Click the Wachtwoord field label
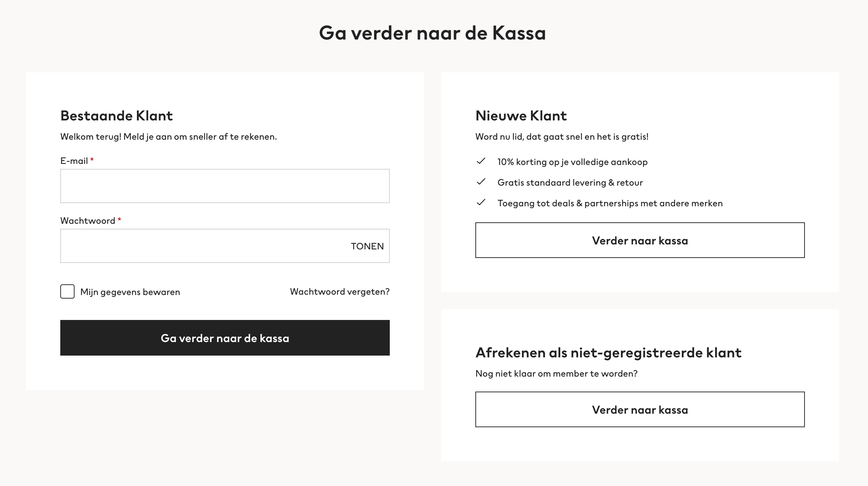This screenshot has height=486, width=868. 88,221
